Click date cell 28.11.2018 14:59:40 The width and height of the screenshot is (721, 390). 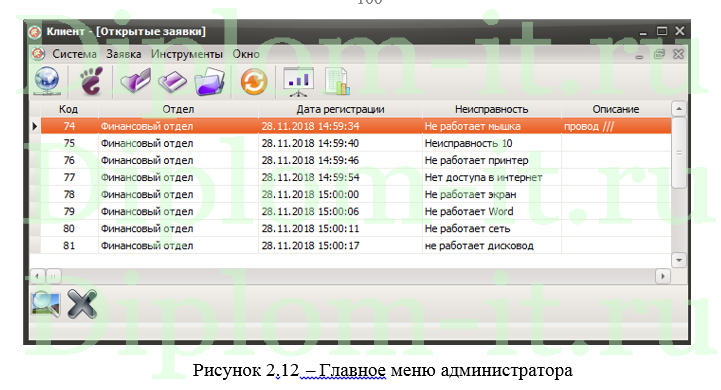tap(340, 143)
